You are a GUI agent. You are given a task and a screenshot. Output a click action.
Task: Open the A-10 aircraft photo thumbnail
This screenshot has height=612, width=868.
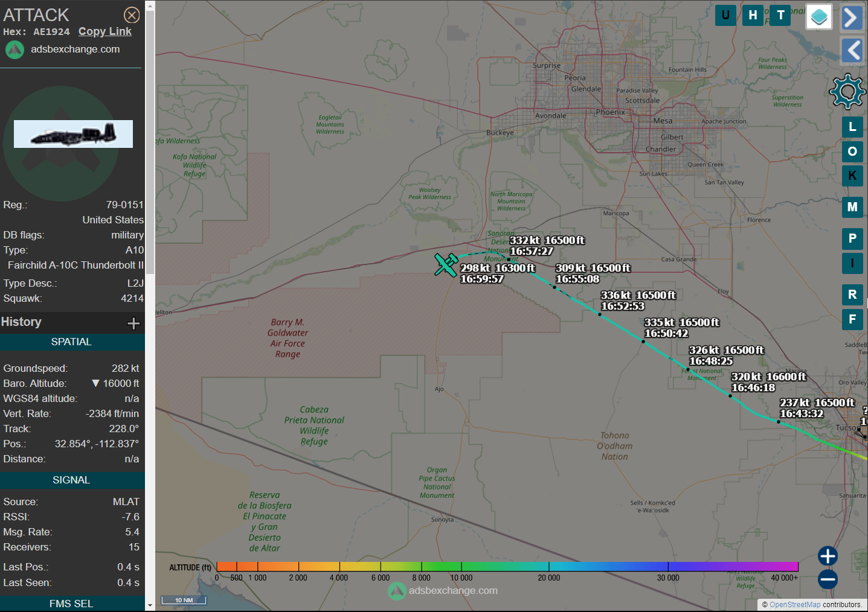73,134
